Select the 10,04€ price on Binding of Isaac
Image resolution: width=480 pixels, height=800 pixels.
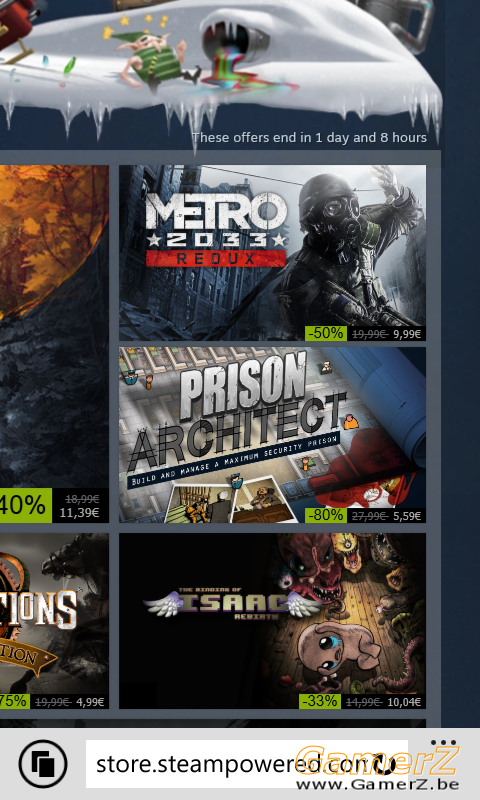tap(404, 702)
